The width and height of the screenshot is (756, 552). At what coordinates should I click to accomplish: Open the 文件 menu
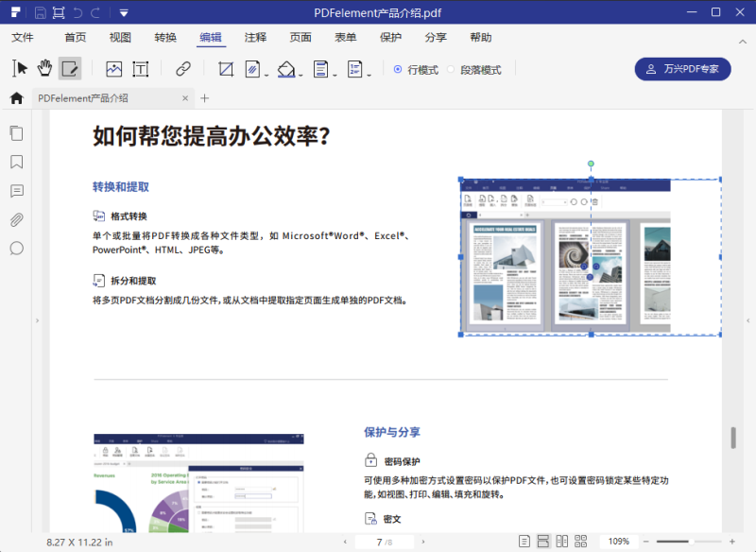click(22, 37)
